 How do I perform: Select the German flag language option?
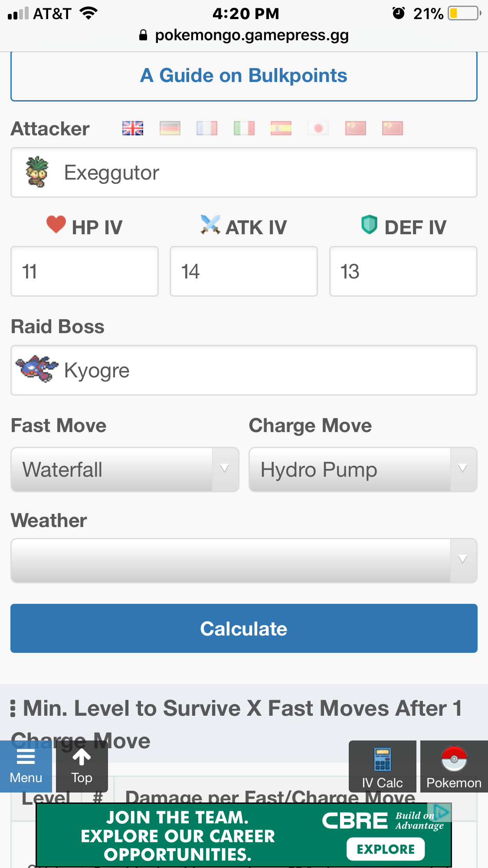[x=170, y=128]
